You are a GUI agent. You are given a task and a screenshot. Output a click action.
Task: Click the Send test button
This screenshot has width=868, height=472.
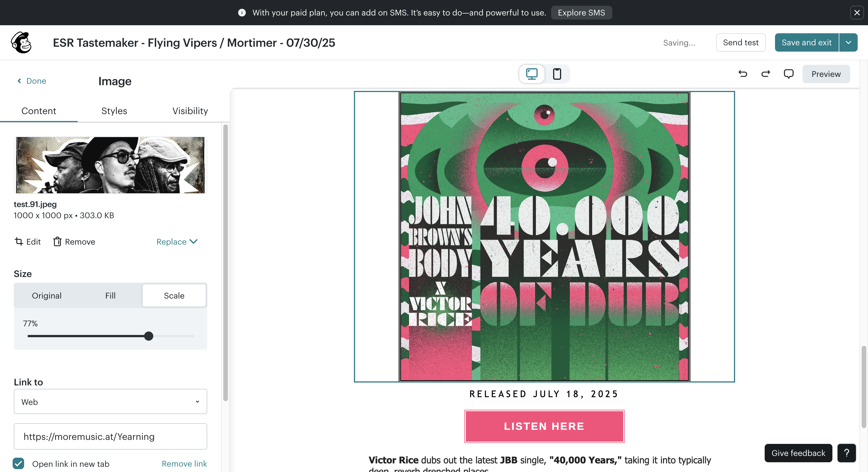pos(741,42)
